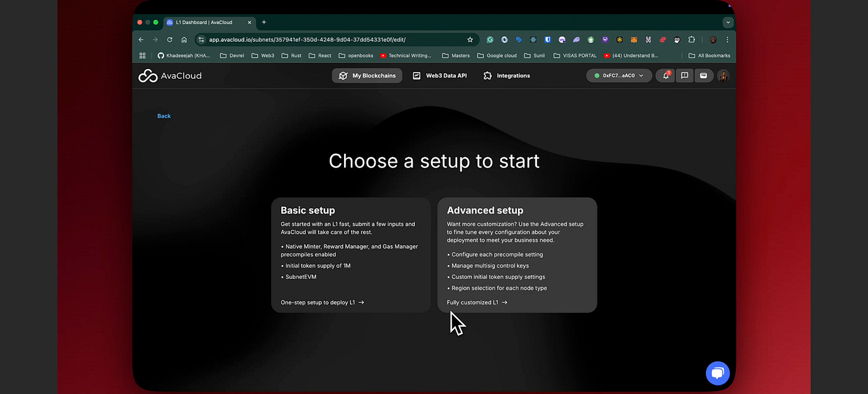Open the Technical Writing bookmark

405,55
